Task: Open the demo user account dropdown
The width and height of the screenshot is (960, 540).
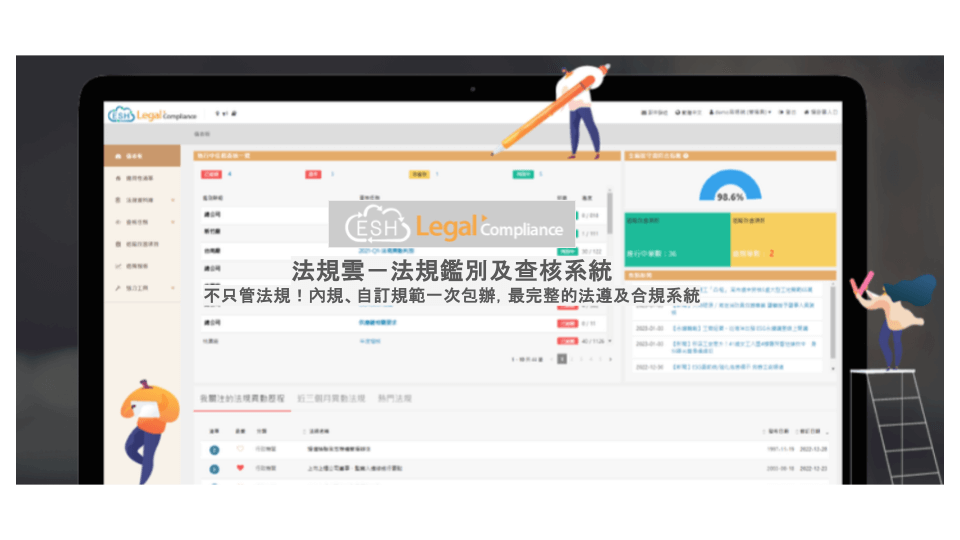Action: (x=740, y=113)
